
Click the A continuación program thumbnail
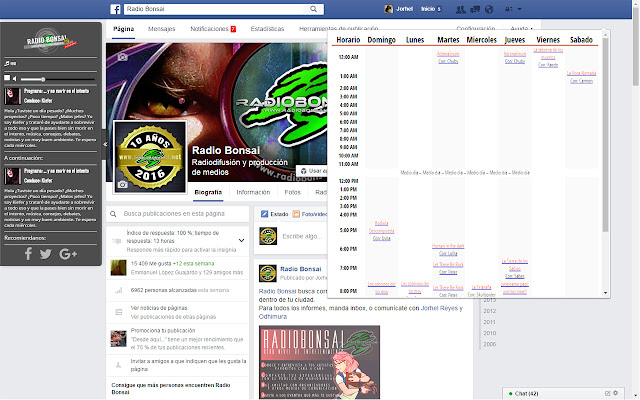tap(12, 176)
